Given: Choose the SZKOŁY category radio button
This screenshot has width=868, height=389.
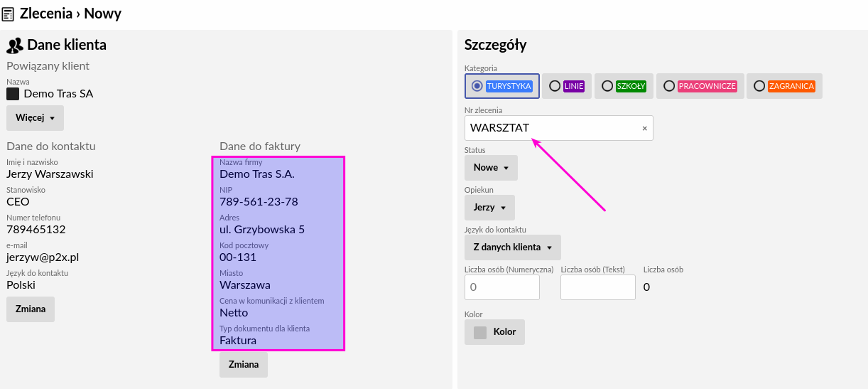Looking at the screenshot, I should coord(607,86).
